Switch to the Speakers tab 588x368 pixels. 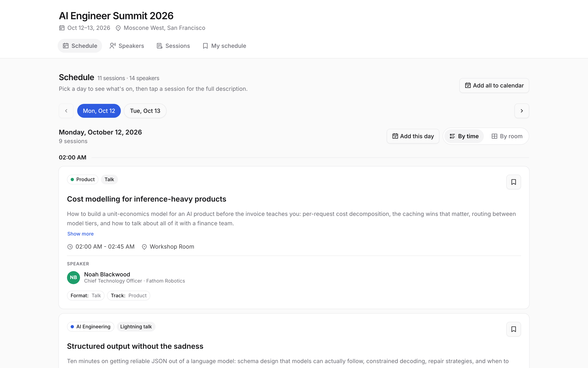[127, 46]
